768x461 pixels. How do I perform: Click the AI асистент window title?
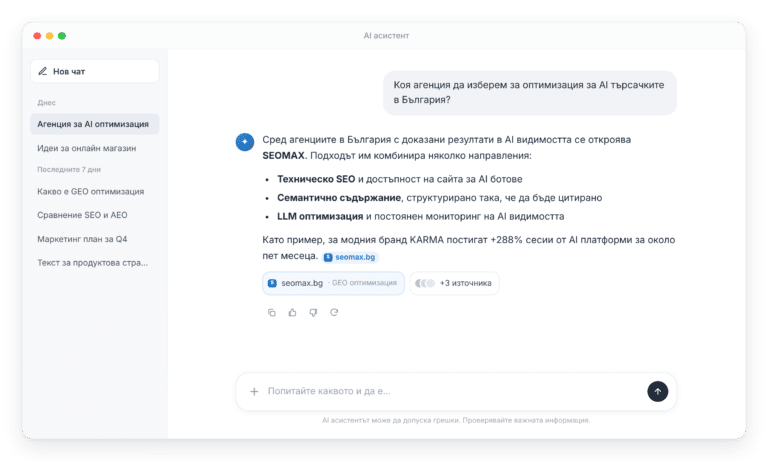pos(386,36)
